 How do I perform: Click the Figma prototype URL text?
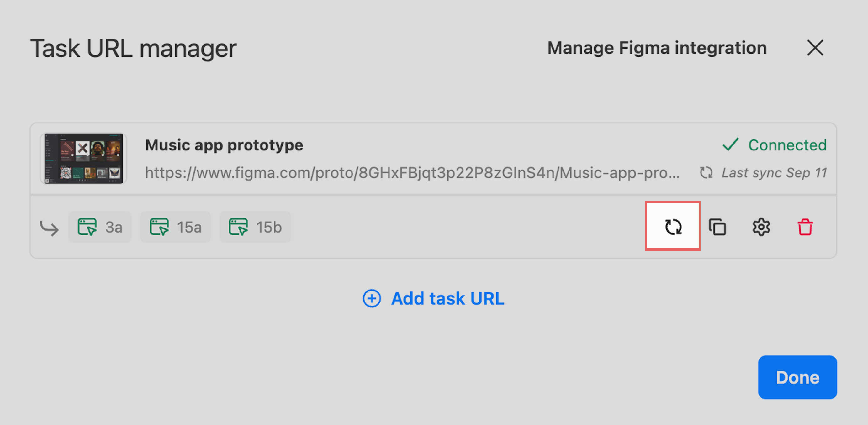point(412,173)
